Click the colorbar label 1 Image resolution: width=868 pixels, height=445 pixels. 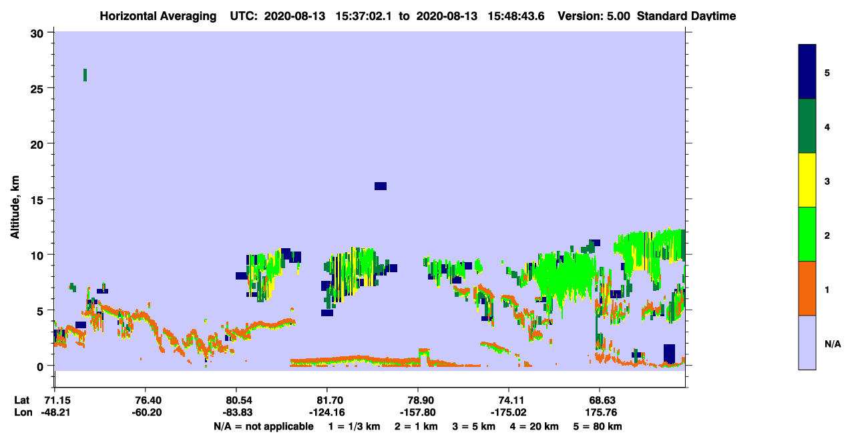pyautogui.click(x=827, y=290)
